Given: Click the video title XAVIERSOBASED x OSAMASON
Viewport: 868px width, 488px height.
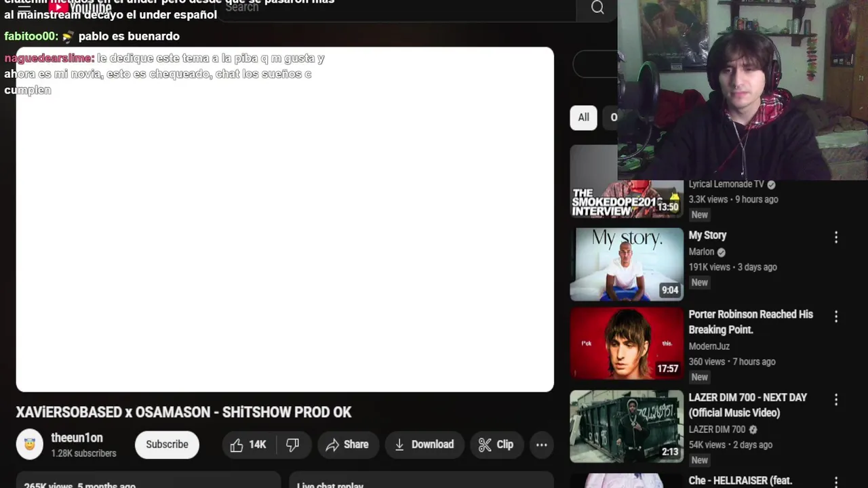Looking at the screenshot, I should coord(184,412).
